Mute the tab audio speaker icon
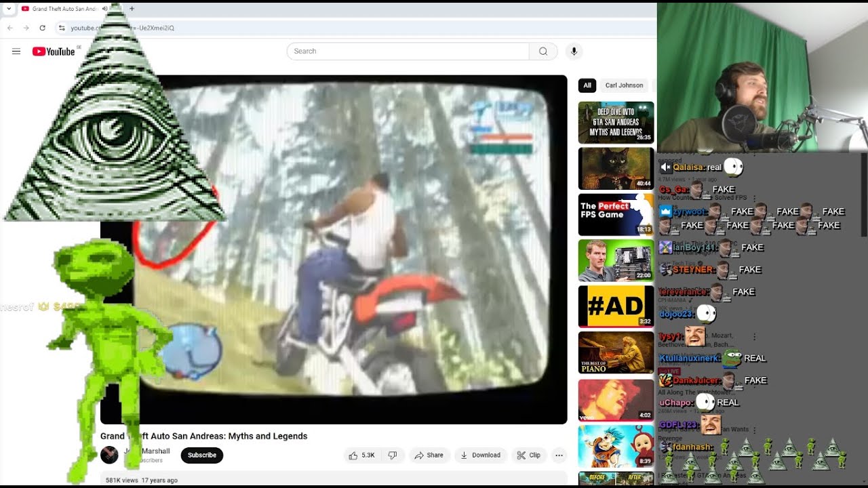This screenshot has height=488, width=868. click(x=104, y=9)
